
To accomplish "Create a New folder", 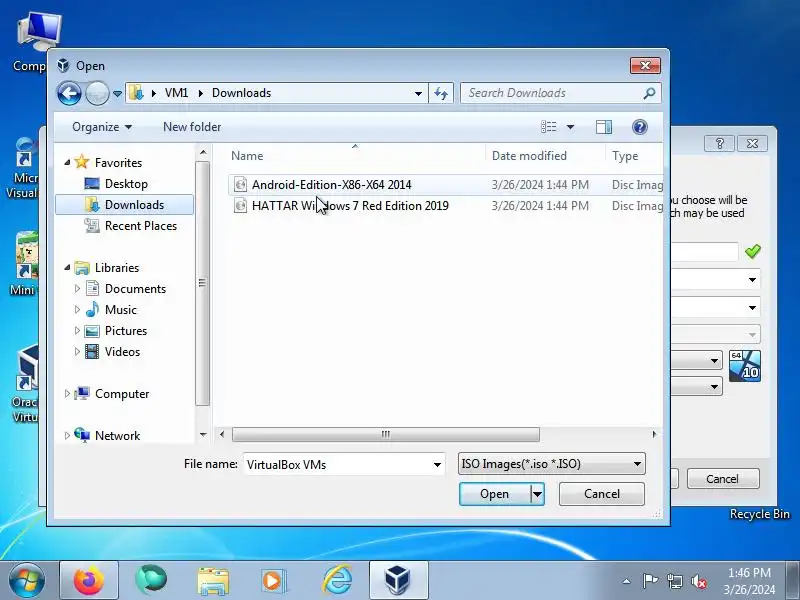I will 192,127.
